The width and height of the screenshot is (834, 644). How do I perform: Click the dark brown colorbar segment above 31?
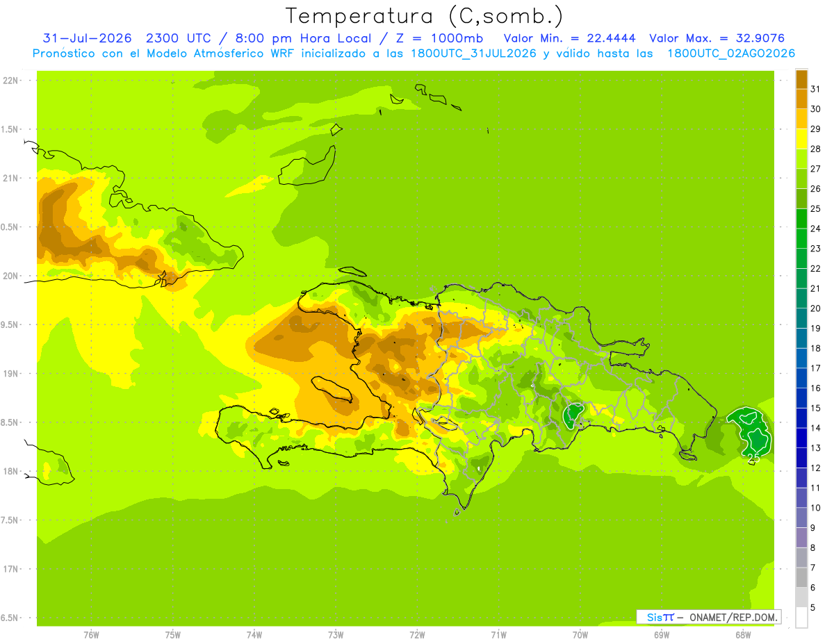(x=801, y=79)
